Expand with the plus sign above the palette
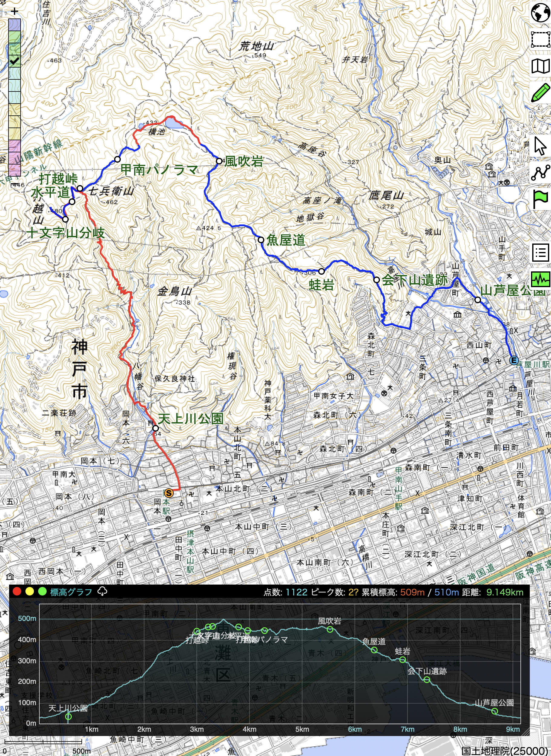The width and height of the screenshot is (551, 756). (x=14, y=11)
